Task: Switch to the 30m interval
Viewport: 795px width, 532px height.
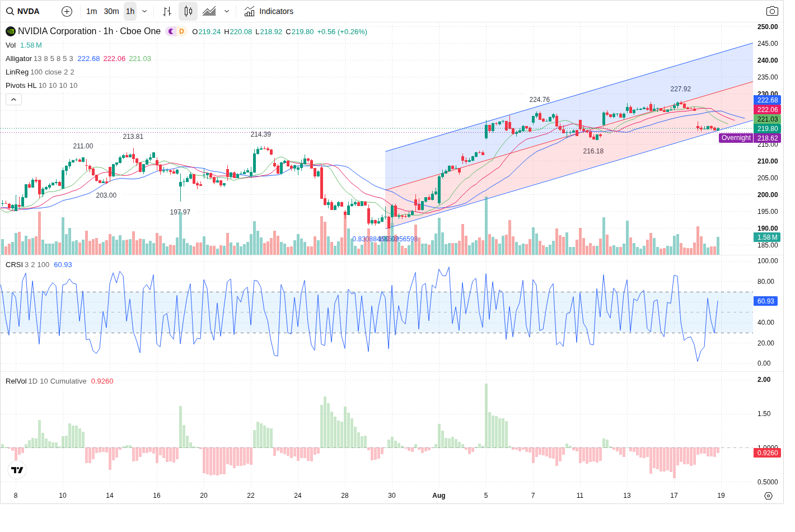Action: pyautogui.click(x=111, y=11)
